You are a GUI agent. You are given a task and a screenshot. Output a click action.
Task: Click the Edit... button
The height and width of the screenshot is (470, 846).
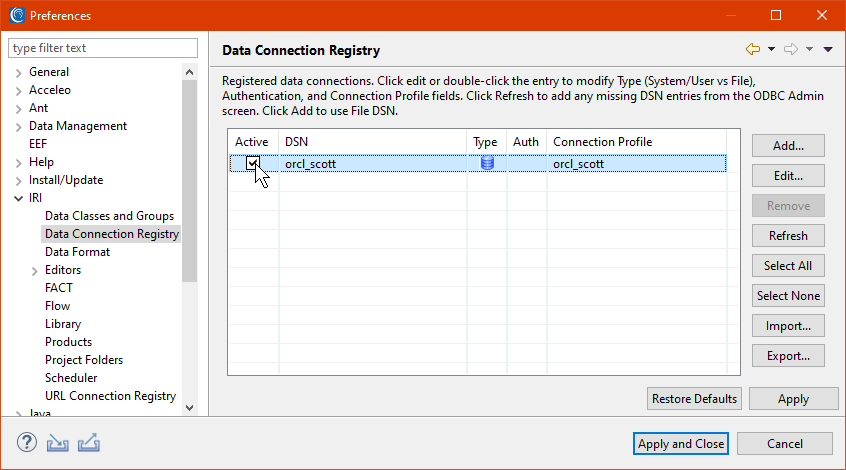click(x=788, y=176)
